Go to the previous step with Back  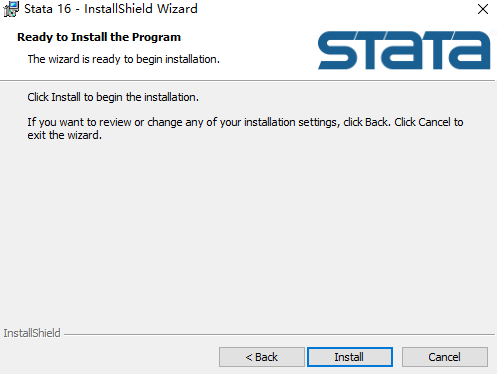(262, 357)
